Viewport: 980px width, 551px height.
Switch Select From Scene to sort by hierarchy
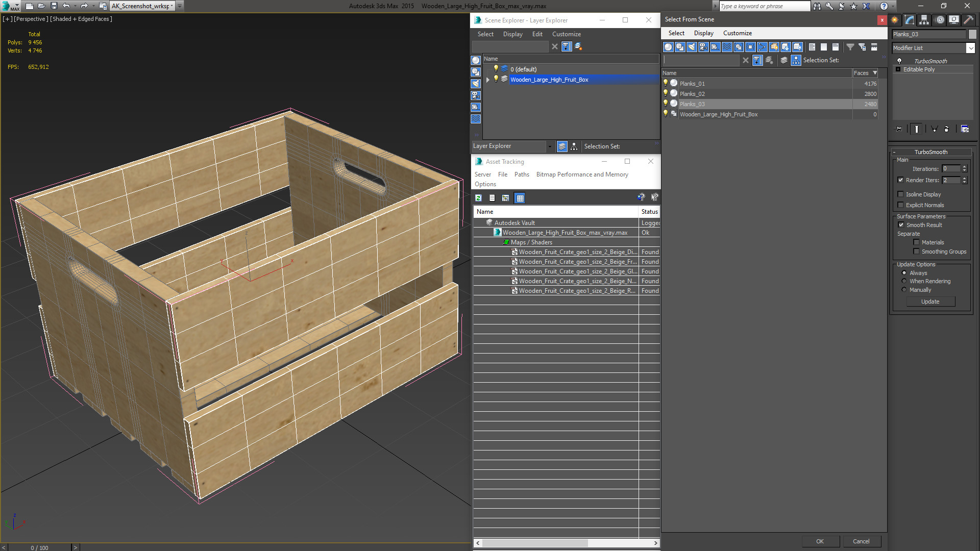(796, 60)
